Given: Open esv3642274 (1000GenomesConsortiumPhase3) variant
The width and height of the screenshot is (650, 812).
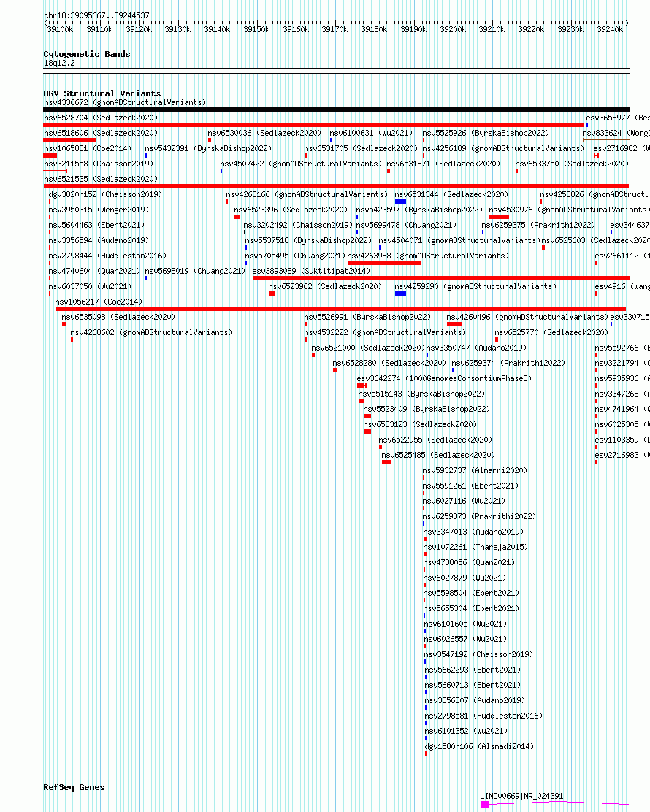Looking at the screenshot, I should coord(444,379).
